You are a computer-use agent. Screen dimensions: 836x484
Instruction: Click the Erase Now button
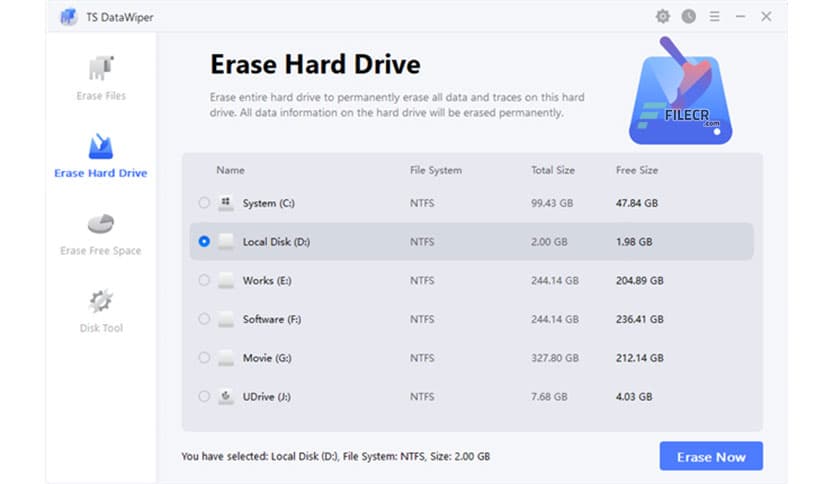click(x=711, y=456)
